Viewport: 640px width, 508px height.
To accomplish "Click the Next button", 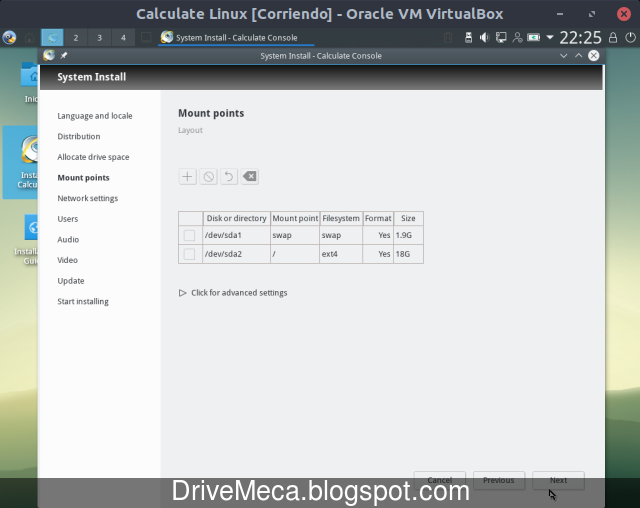I will pos(558,480).
